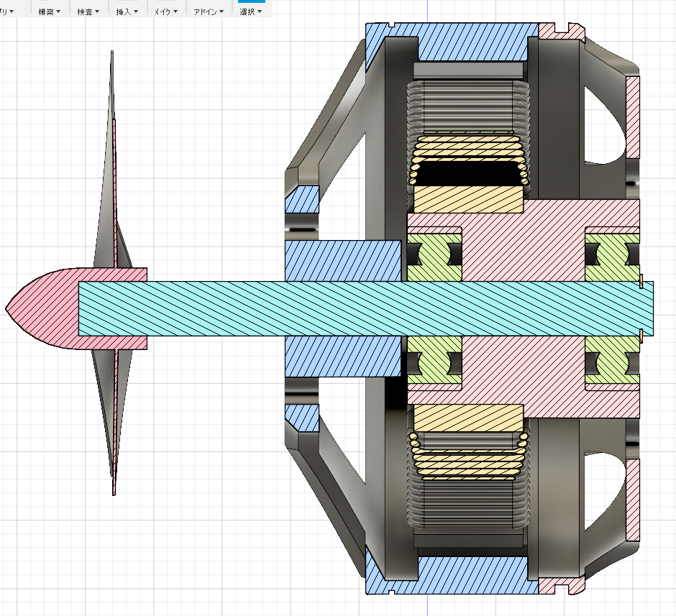Open the 検査 (Inspect) dropdown menu
The width and height of the screenshot is (676, 616).
tap(88, 12)
